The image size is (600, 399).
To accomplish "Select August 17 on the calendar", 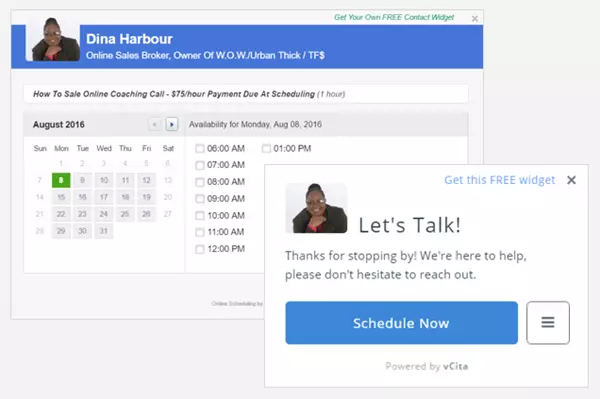I will 104,197.
